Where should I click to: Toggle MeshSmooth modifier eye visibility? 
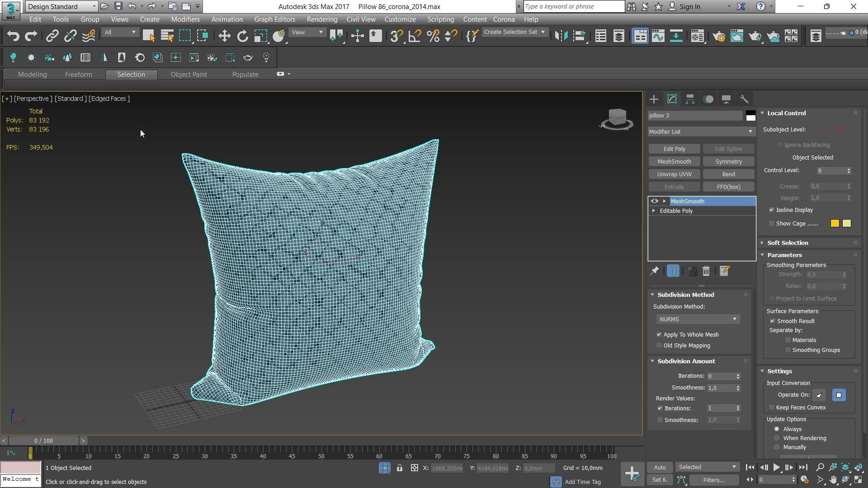654,201
